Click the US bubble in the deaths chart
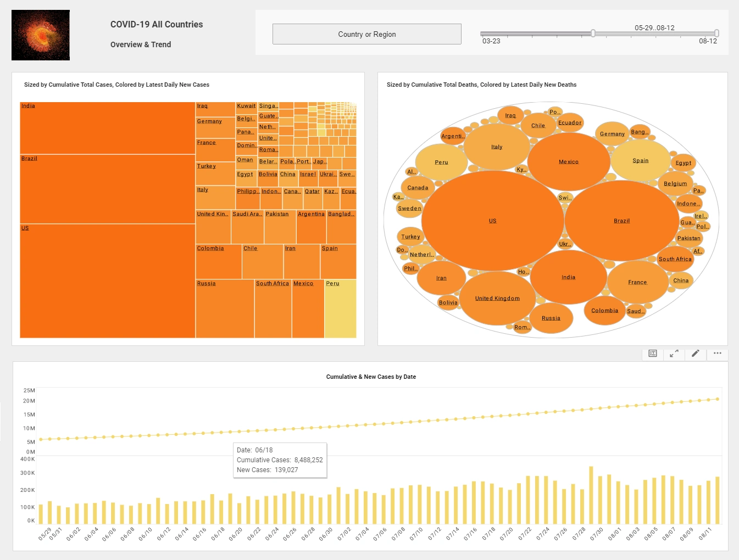The image size is (739, 560). (x=492, y=220)
